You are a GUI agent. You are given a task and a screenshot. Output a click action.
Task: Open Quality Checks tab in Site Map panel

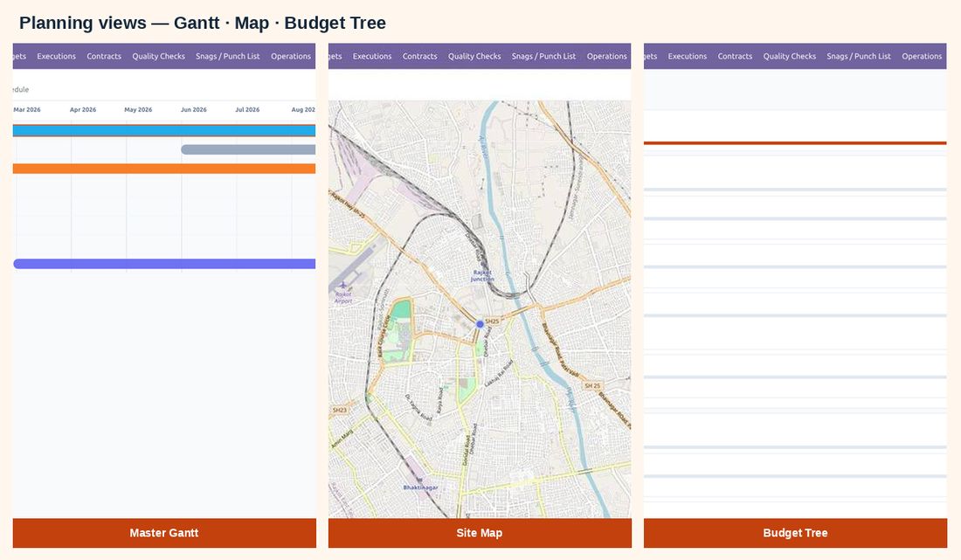pos(474,56)
